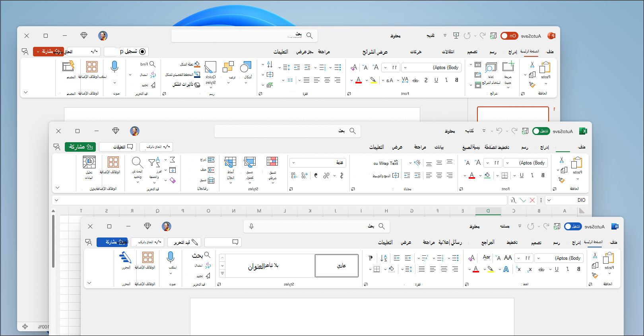Open Find & Select magnifier in Excel

click(137, 162)
